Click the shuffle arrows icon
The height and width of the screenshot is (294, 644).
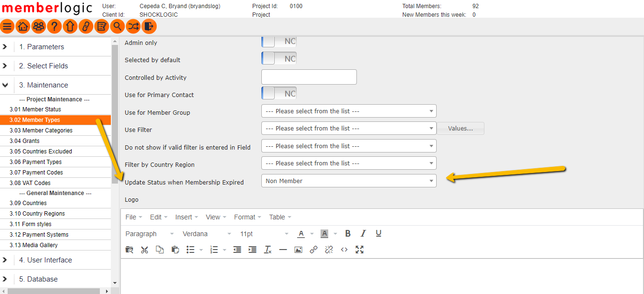point(133,26)
